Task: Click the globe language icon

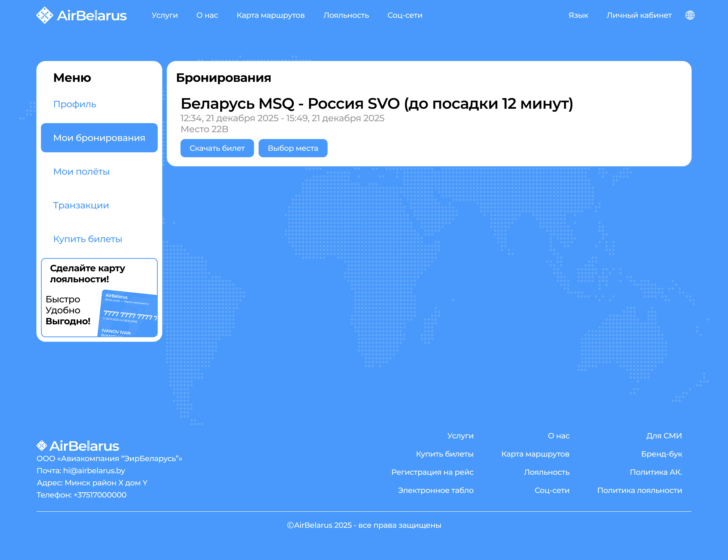Action: (x=690, y=15)
